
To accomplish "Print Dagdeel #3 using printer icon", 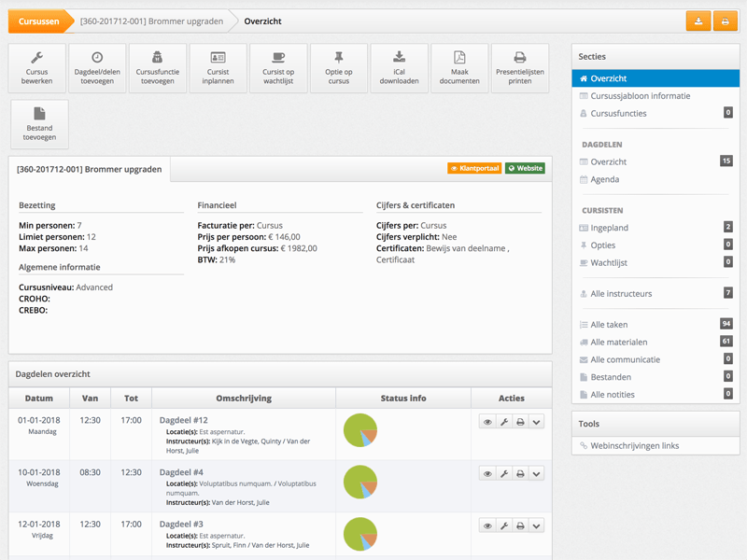I will coord(520,525).
